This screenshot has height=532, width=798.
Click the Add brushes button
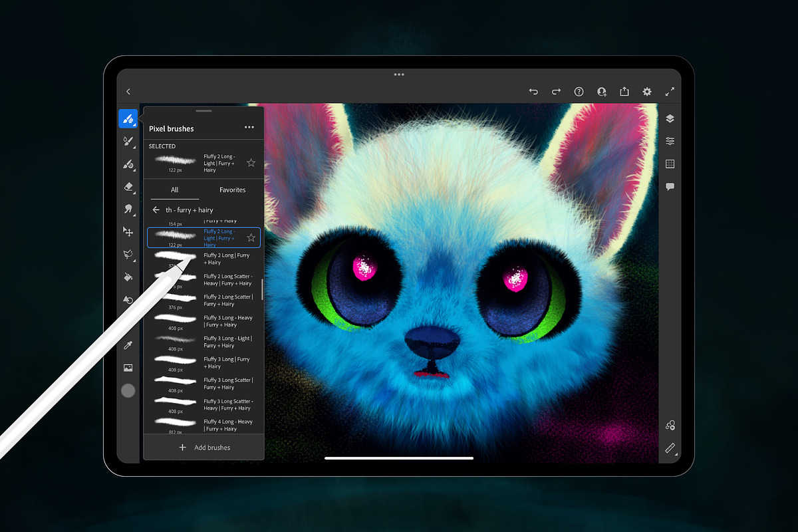[204, 448]
